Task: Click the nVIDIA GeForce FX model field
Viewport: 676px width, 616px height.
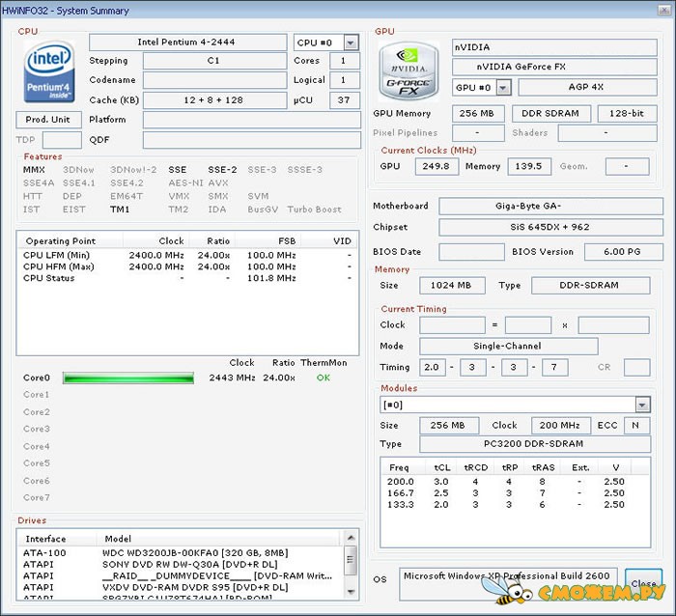Action: 554,67
